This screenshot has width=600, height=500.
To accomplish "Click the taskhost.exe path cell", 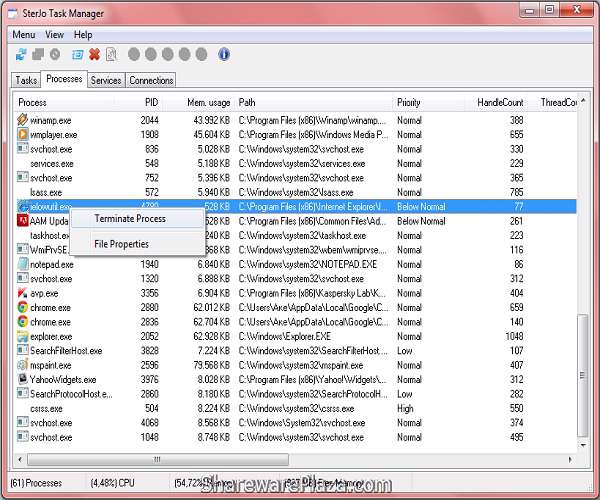I will click(x=302, y=235).
